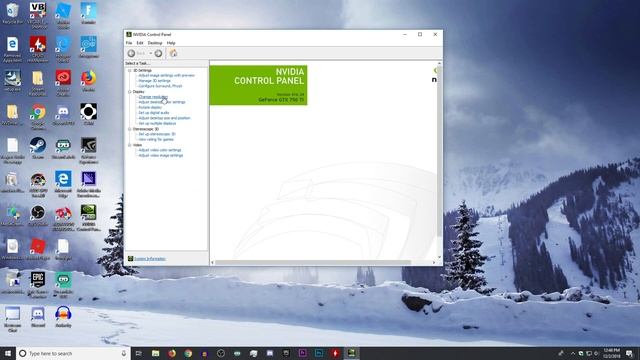
Task: Select the DiscordPTB desktop shortcut
Action: click(x=63, y=114)
